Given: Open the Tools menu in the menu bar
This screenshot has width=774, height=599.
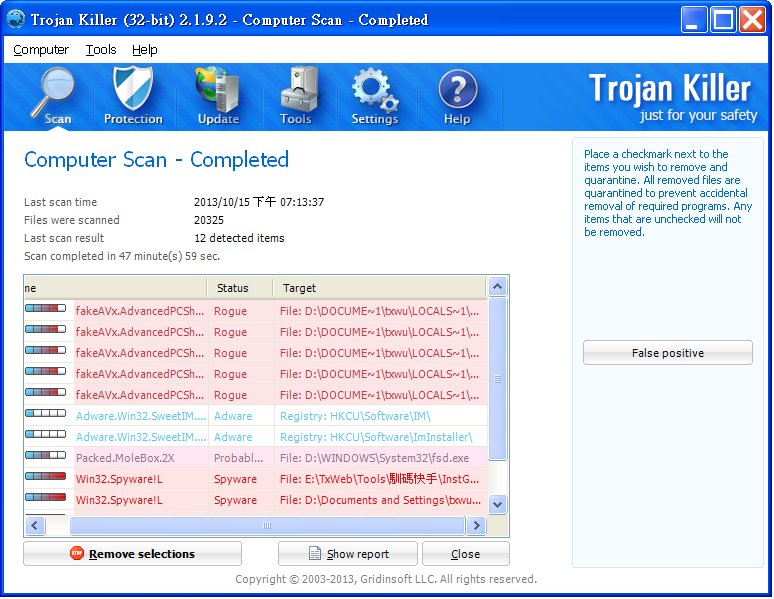Looking at the screenshot, I should (x=101, y=49).
